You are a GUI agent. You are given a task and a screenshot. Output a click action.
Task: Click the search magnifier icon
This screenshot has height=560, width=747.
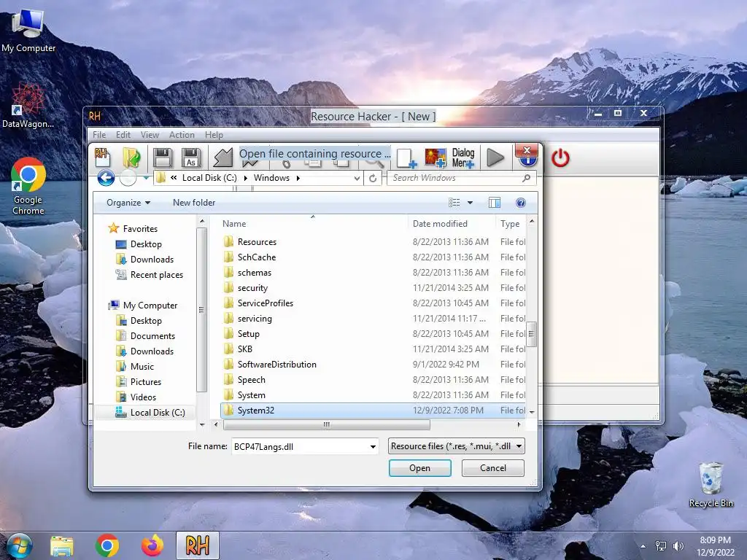(x=526, y=178)
